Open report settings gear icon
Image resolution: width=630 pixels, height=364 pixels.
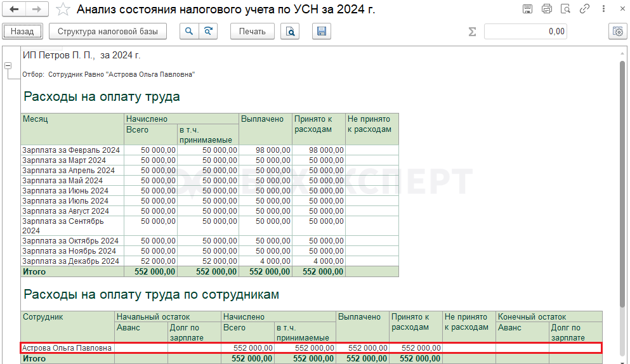point(617,31)
